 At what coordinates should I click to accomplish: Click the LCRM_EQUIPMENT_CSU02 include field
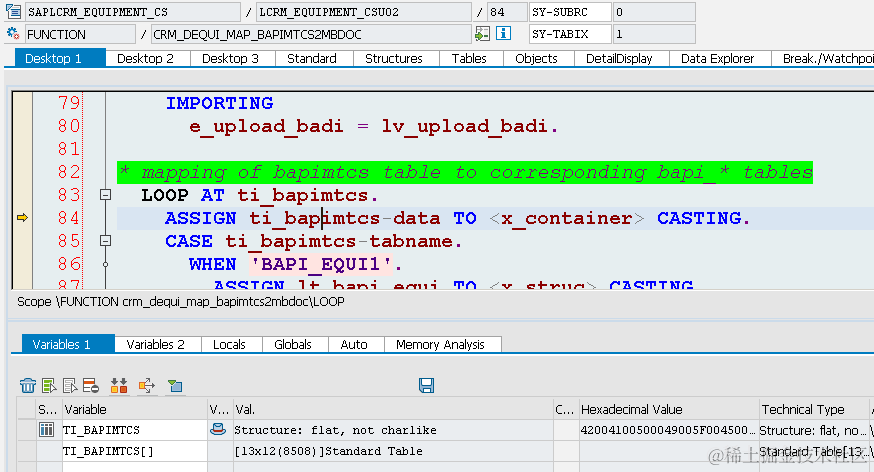pyautogui.click(x=364, y=12)
